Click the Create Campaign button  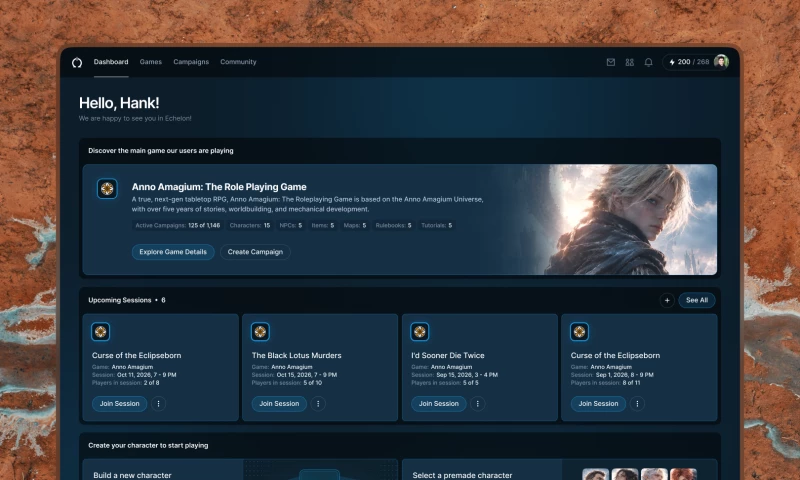click(x=255, y=252)
